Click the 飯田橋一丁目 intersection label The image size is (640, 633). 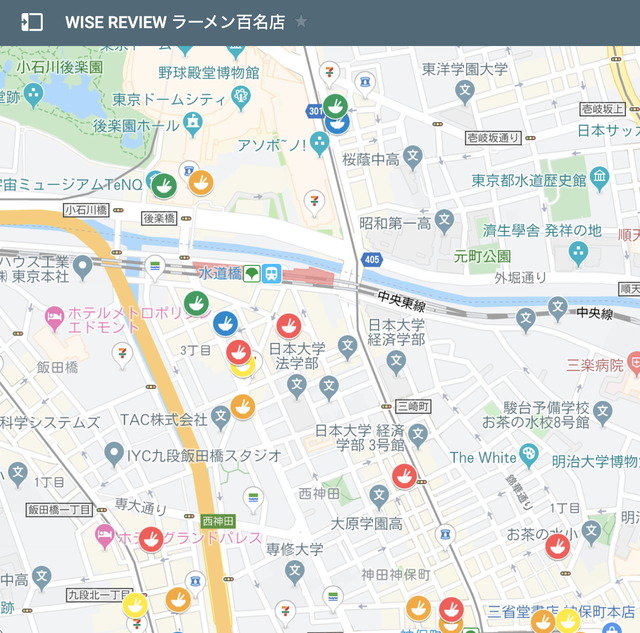click(59, 510)
